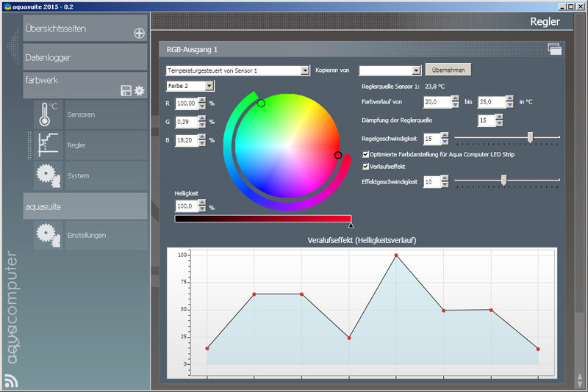Screen dimensions: 588x392
Task: Click the RSS feed icon in sidebar corner
Action: point(11,380)
